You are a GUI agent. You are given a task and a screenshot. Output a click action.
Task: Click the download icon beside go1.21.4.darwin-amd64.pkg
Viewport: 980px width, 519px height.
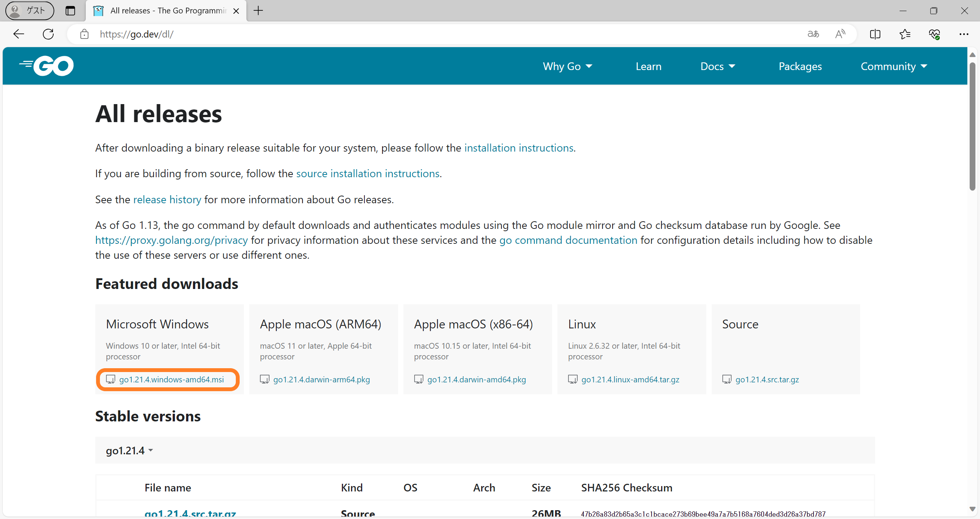418,379
